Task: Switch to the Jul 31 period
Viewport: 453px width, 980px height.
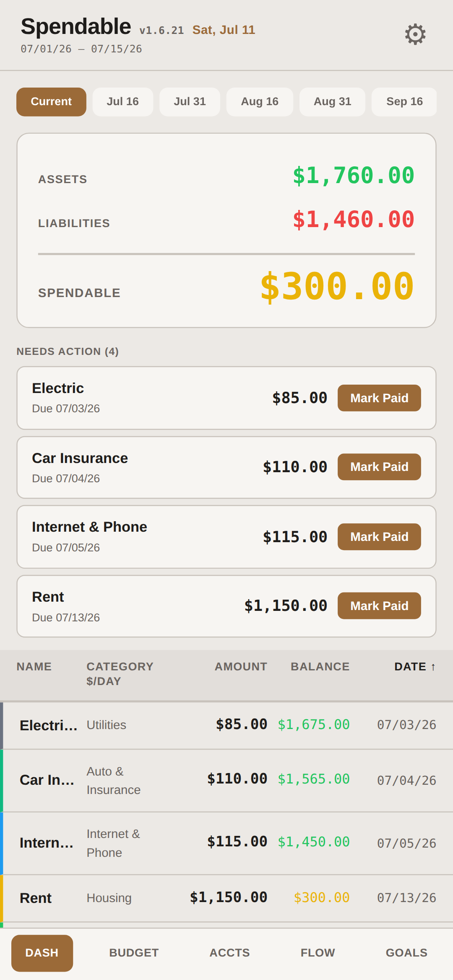Action: point(190,102)
